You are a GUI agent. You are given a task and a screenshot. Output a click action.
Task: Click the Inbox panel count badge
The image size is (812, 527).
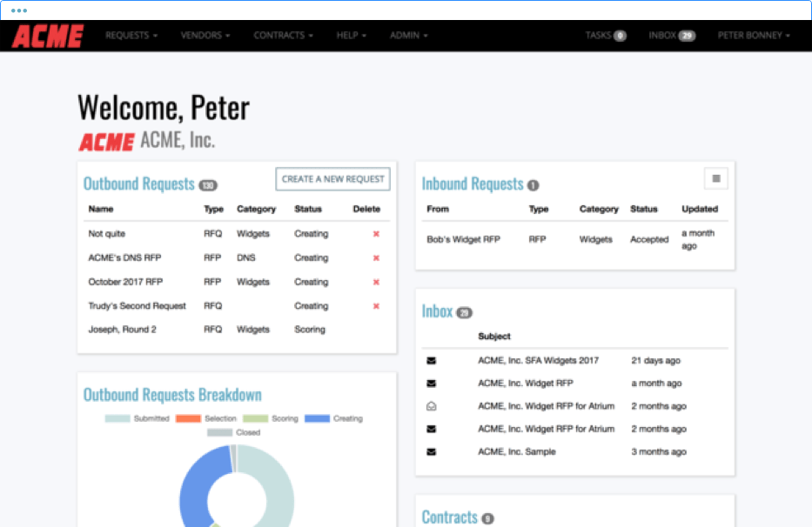(465, 313)
